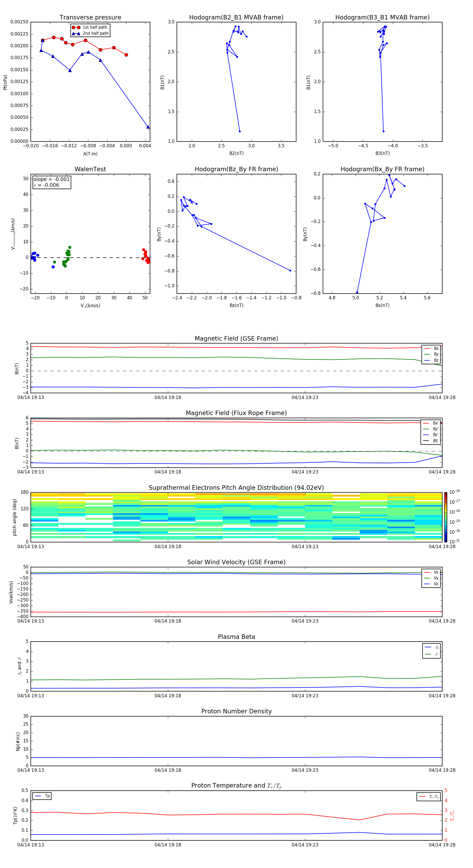The image size is (473, 868).
Task: Click the 'Transverse pressure' plot title
Action: (x=90, y=18)
